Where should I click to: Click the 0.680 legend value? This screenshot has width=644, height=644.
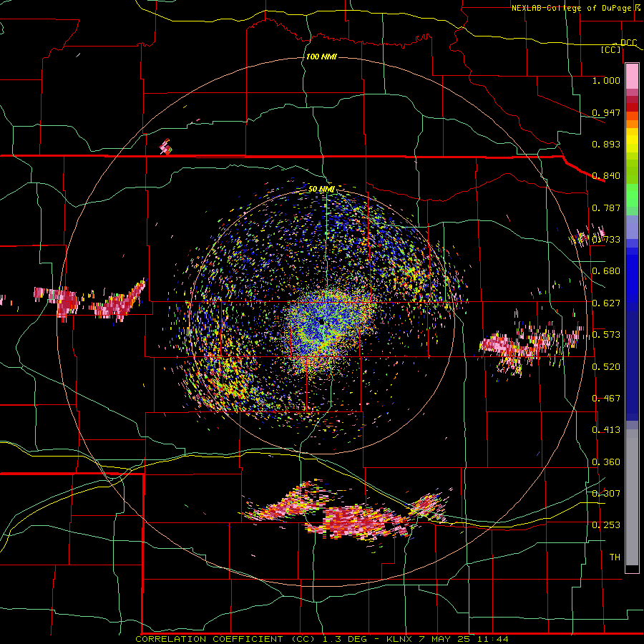pos(606,271)
